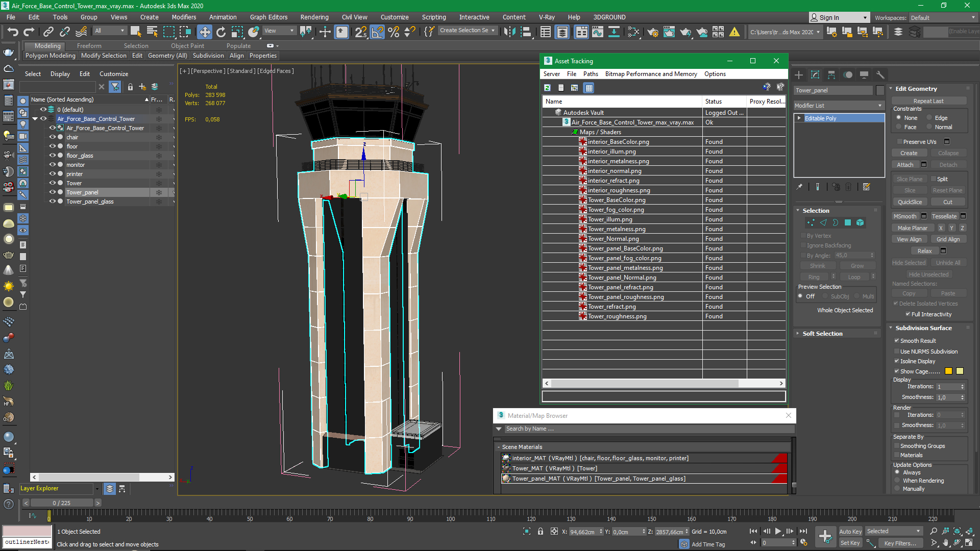Image resolution: width=980 pixels, height=551 pixels.
Task: Enable Use NURMS Subdivision checkbox
Action: (897, 352)
